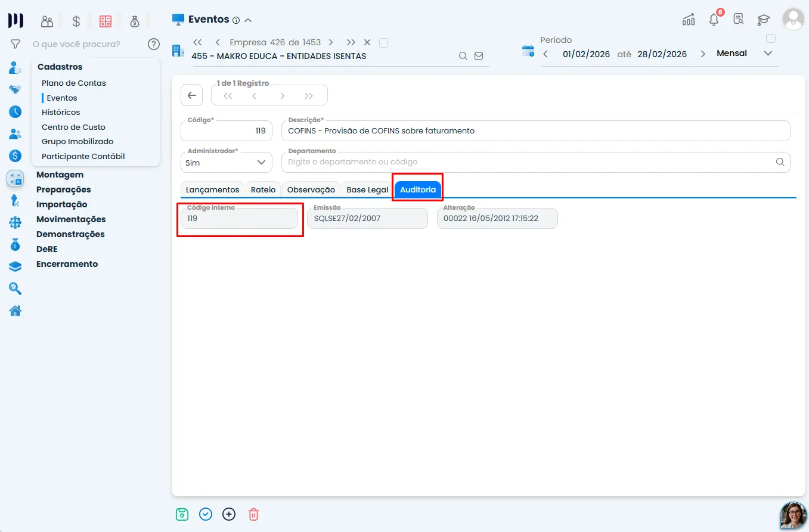Open the Observação tab
Screen dimensions: 809x532
tap(311, 189)
